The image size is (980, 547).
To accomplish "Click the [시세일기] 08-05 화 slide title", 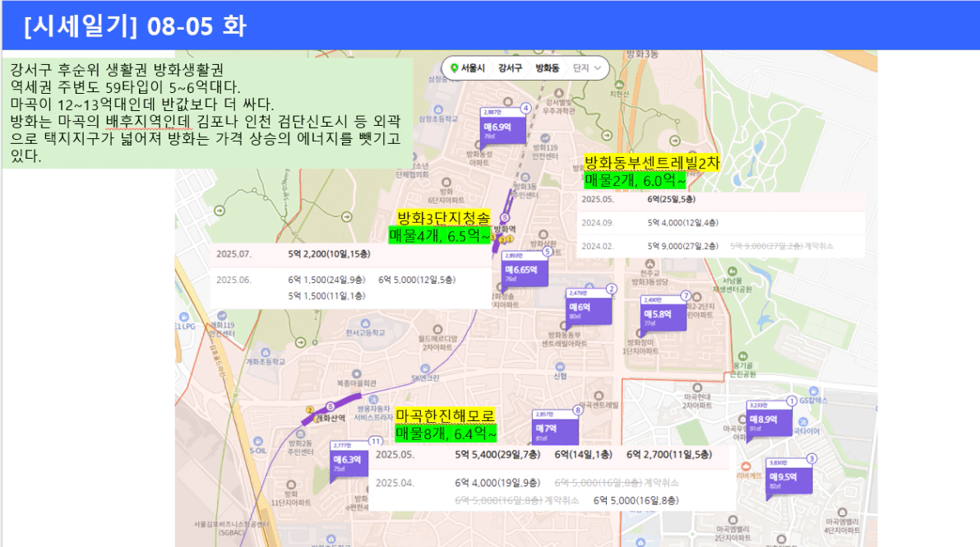I will point(135,26).
